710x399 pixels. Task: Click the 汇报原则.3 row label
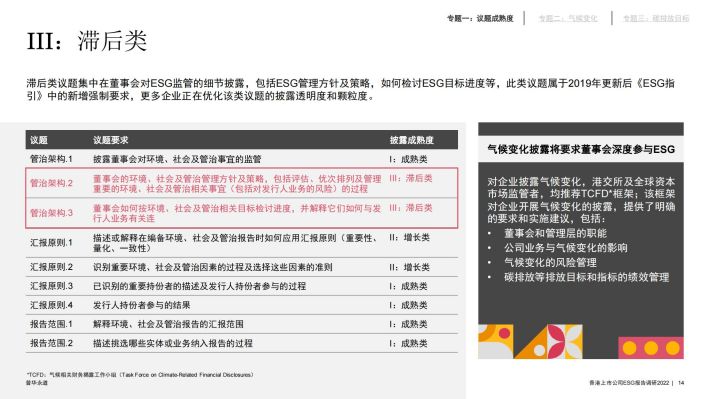tap(51, 286)
